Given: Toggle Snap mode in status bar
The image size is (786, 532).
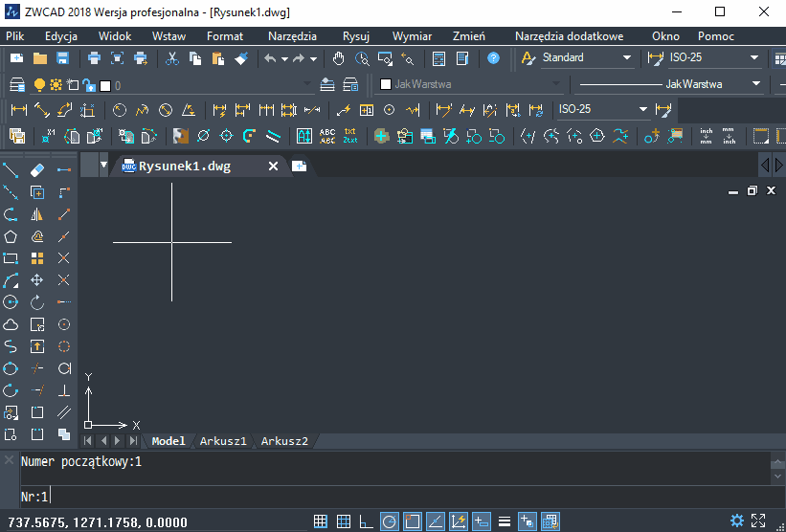Looking at the screenshot, I should (x=321, y=521).
